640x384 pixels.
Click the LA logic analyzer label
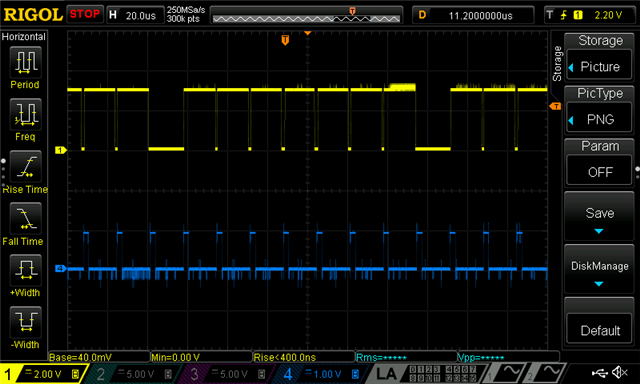tap(386, 374)
